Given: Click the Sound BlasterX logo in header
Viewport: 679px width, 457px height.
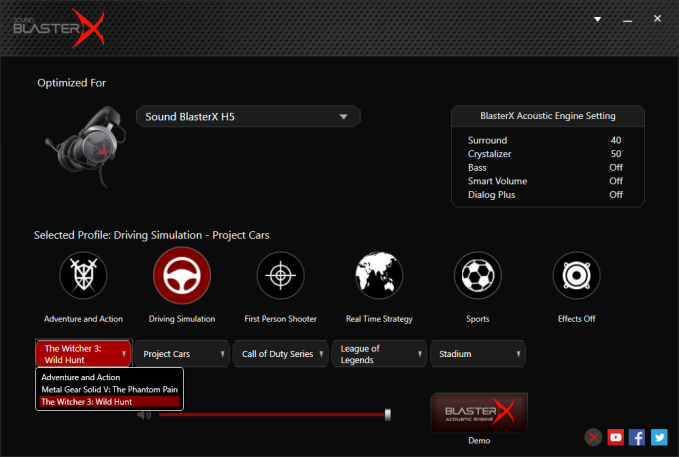Looking at the screenshot, I should pos(59,28).
